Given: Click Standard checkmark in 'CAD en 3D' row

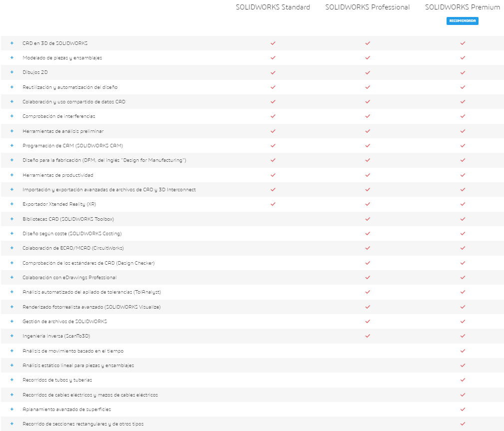Looking at the screenshot, I should tap(273, 43).
